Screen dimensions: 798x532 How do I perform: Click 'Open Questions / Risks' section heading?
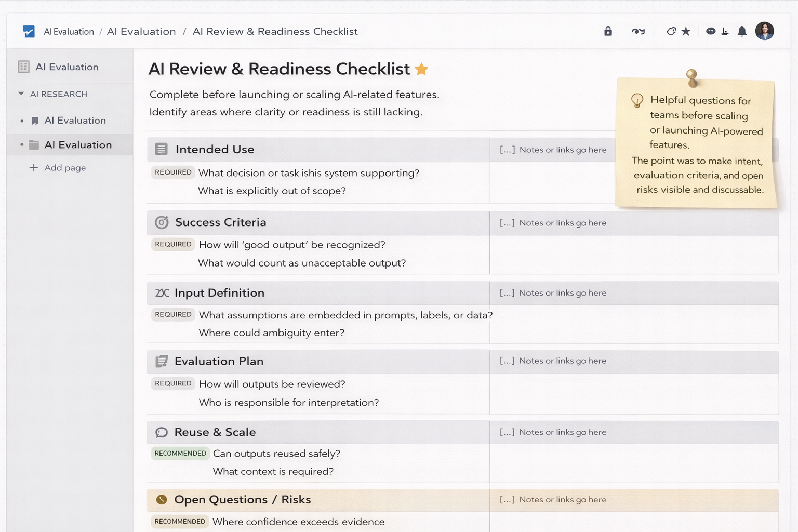pyautogui.click(x=242, y=500)
